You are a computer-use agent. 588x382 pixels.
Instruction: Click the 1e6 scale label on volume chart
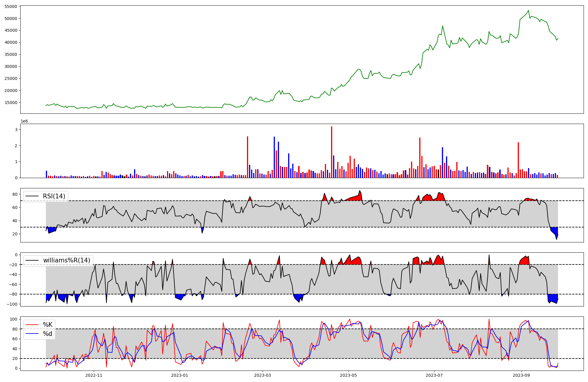(x=24, y=121)
